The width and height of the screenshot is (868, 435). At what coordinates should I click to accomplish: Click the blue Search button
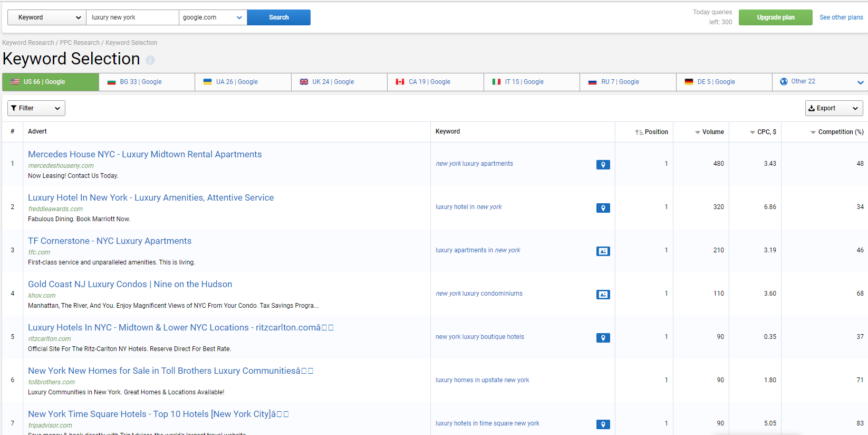(x=279, y=17)
